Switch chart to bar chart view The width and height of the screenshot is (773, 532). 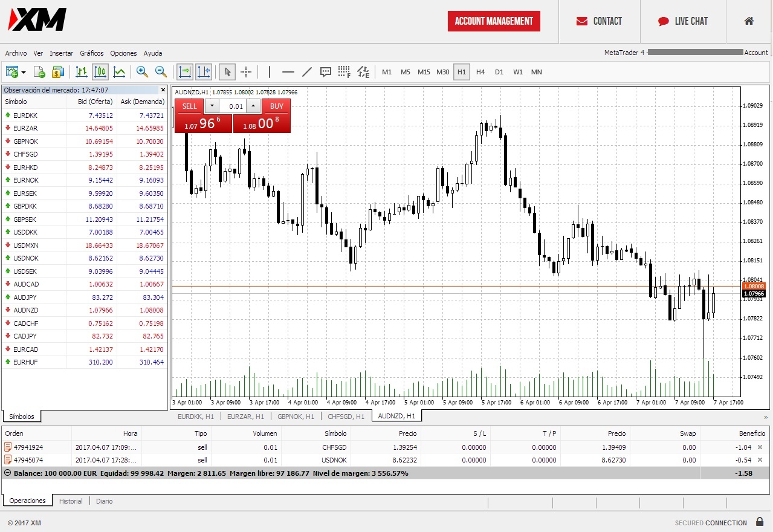click(82, 72)
